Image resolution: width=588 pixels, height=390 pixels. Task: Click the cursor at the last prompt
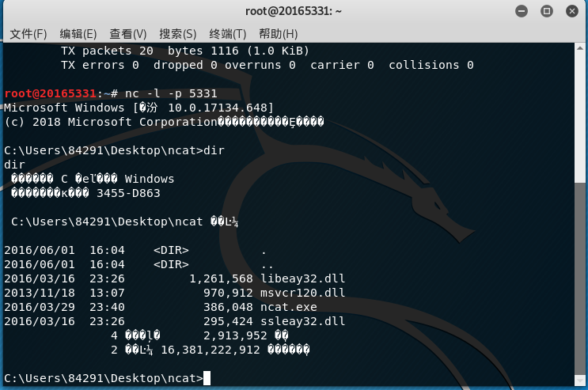coord(207,378)
